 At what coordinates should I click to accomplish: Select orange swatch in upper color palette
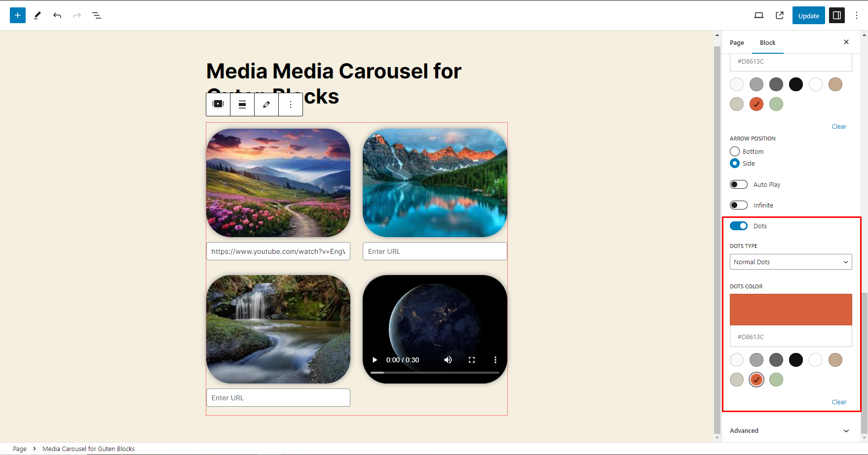[756, 104]
